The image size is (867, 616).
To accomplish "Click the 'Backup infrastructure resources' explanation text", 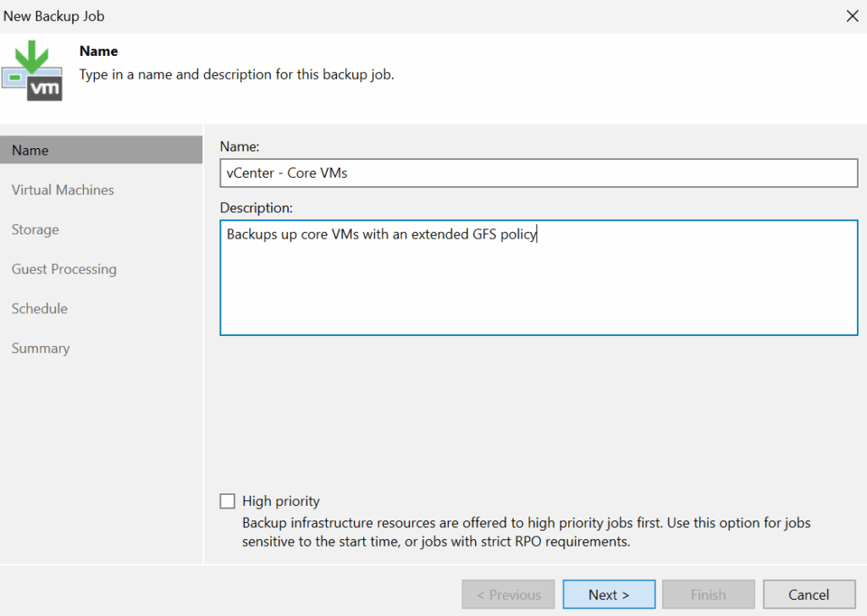I will point(527,532).
